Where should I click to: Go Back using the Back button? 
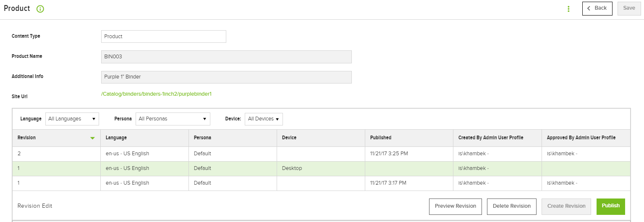(597, 8)
